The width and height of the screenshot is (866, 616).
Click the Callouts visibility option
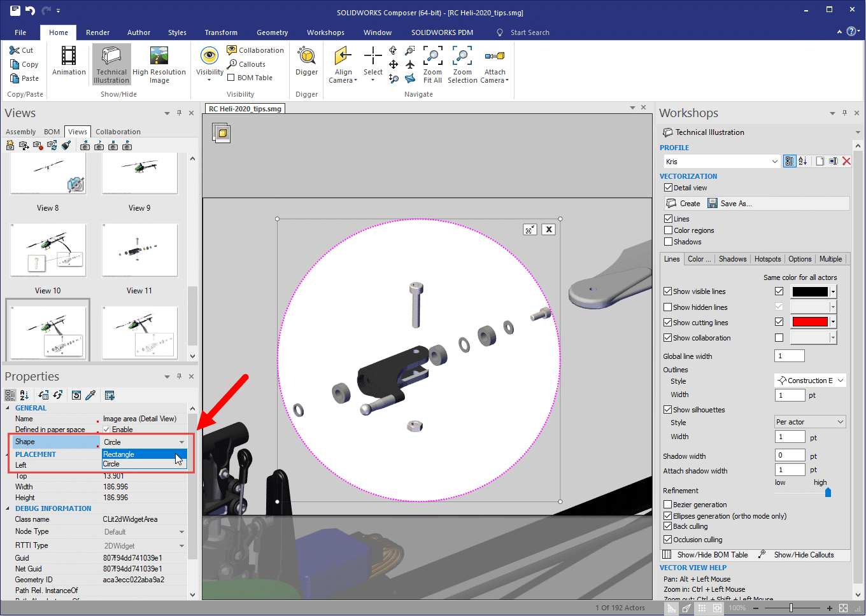pos(246,64)
